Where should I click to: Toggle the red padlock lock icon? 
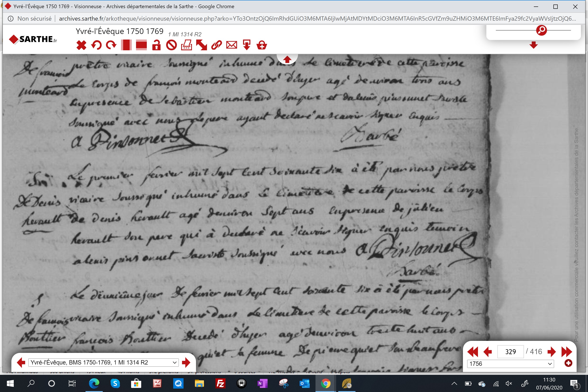(x=156, y=45)
